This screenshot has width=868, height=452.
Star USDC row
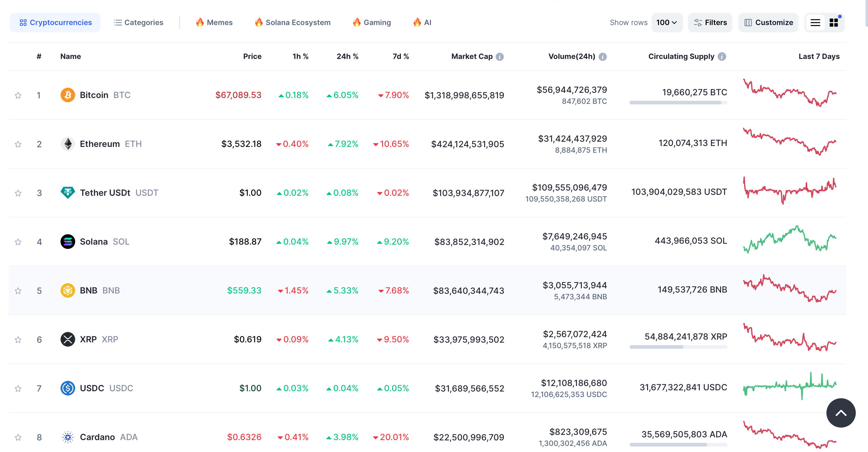click(18, 388)
